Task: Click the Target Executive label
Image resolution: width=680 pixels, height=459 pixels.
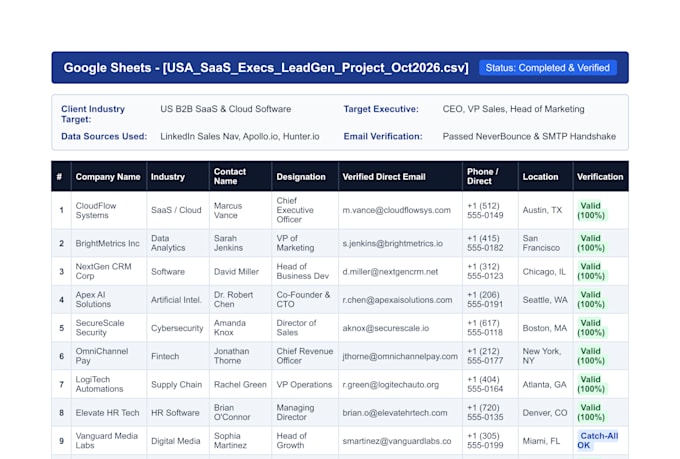Action: (x=381, y=109)
